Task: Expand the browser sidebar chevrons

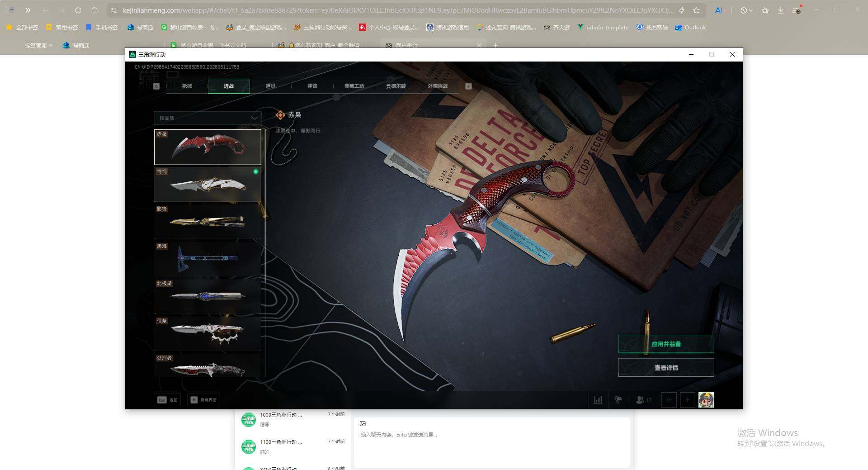Action: pyautogui.click(x=28, y=10)
